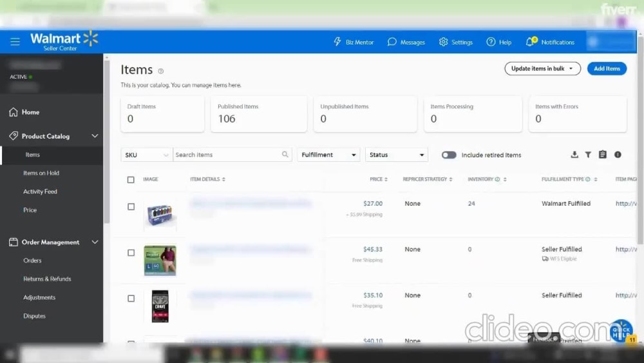Click the Items info help icon

pyautogui.click(x=161, y=71)
